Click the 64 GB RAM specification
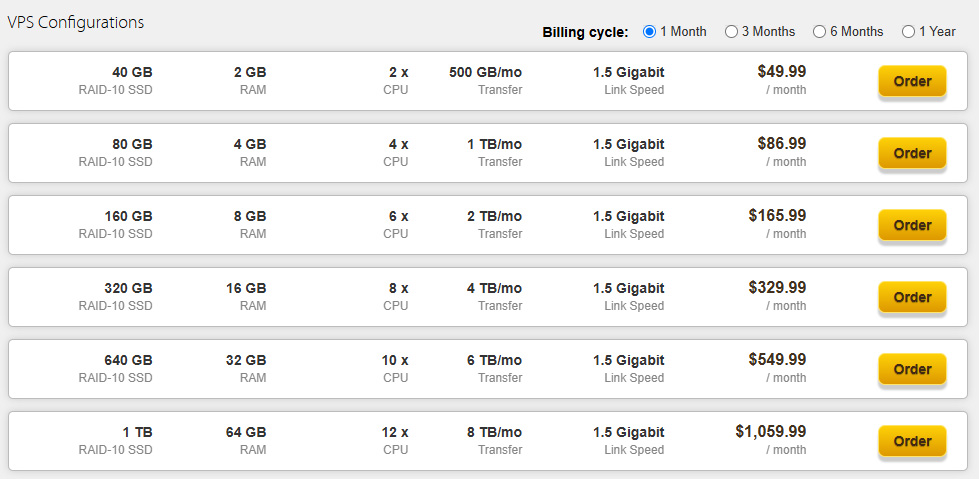The height and width of the screenshot is (479, 979). (x=246, y=440)
